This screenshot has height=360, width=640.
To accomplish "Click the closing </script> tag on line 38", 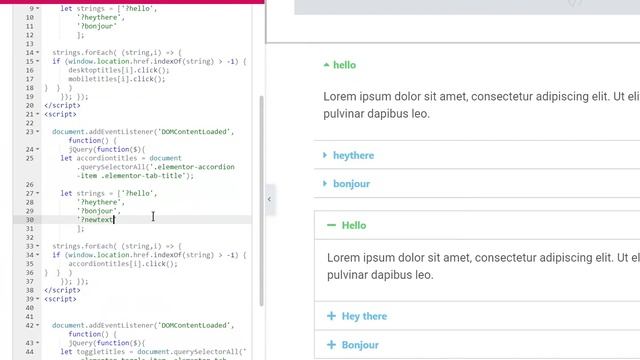I will click(x=62, y=290).
